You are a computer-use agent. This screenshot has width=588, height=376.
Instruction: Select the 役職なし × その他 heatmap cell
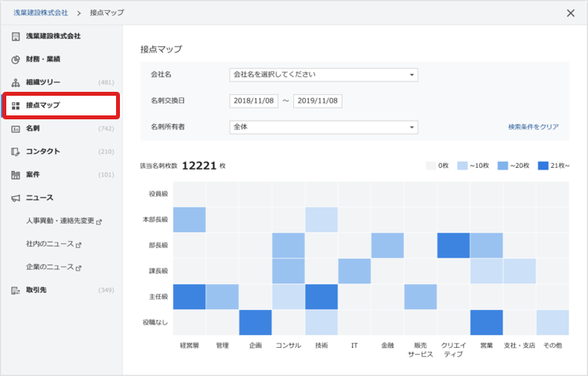coord(553,323)
